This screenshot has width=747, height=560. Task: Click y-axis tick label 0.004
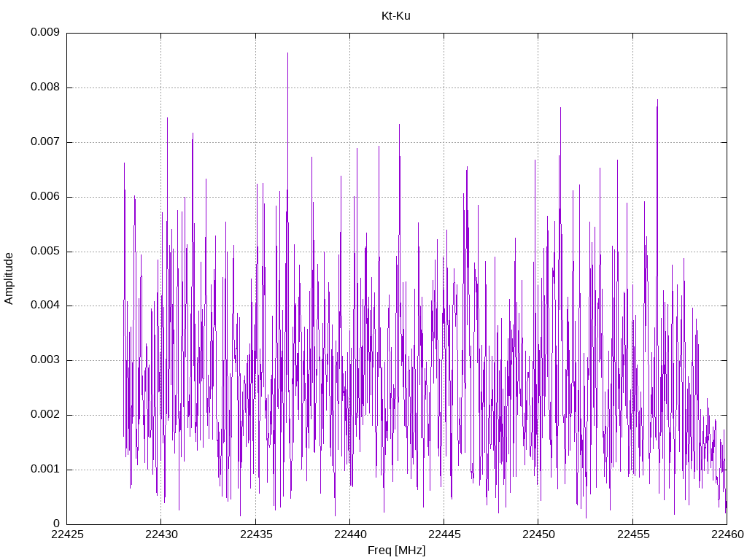tap(45, 305)
